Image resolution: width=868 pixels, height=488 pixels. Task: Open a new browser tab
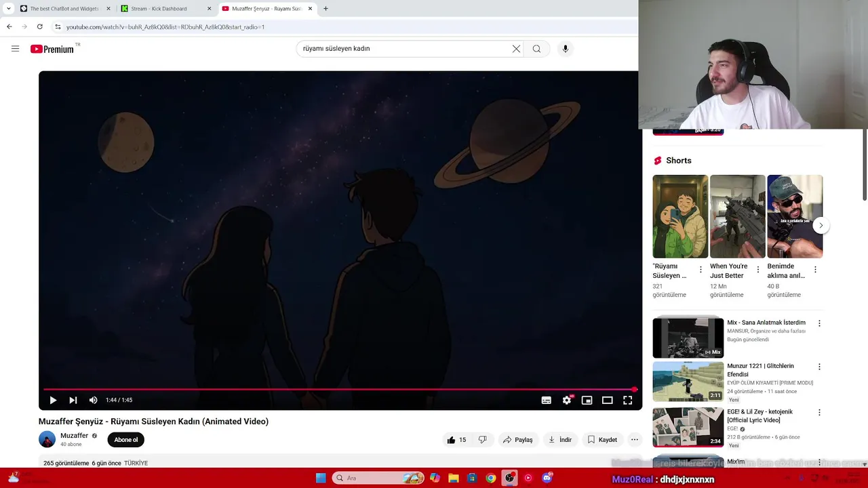(325, 9)
